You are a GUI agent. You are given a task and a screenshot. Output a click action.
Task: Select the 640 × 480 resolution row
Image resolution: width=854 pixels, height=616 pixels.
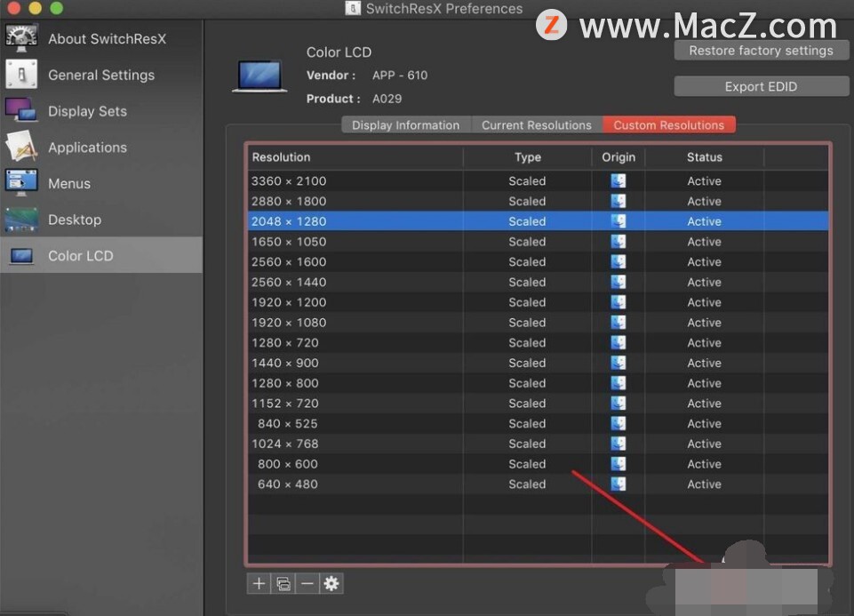pyautogui.click(x=539, y=484)
